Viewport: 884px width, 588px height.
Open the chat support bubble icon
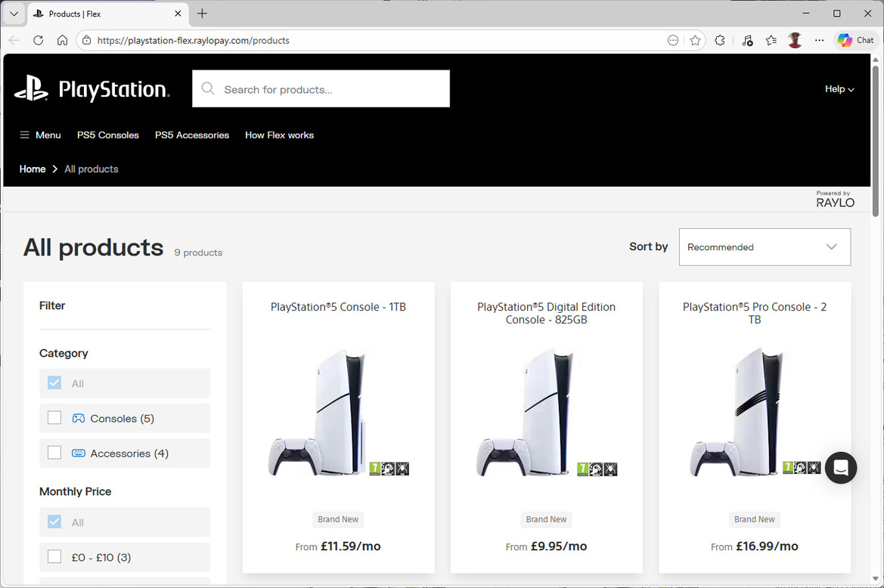tap(840, 468)
